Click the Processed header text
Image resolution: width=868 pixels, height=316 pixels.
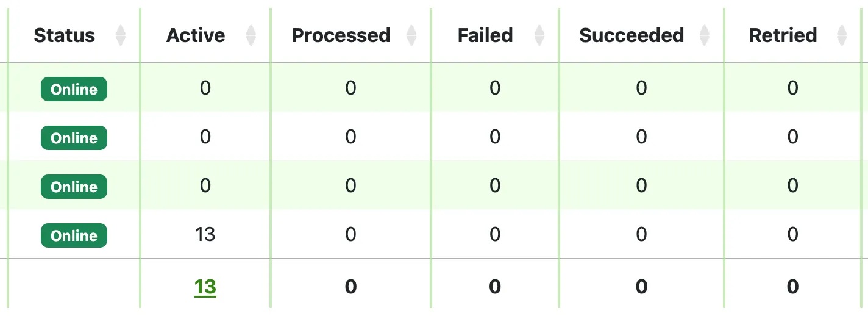coord(341,35)
